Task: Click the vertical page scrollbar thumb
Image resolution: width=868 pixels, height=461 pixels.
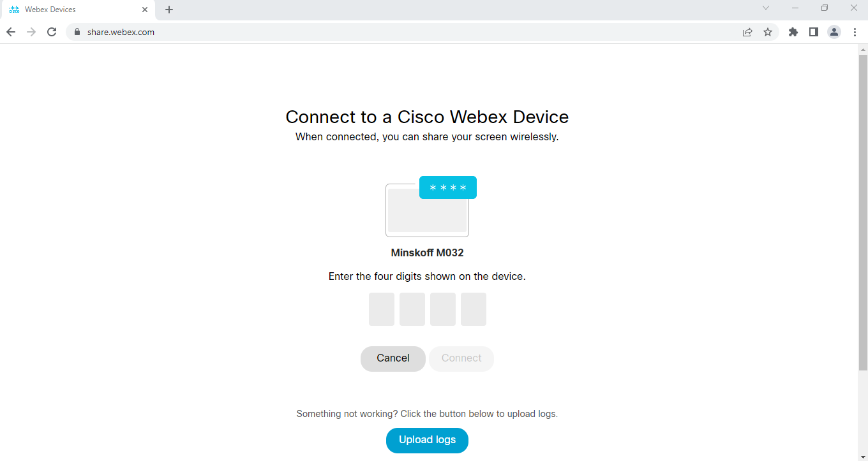Action: [x=863, y=212]
